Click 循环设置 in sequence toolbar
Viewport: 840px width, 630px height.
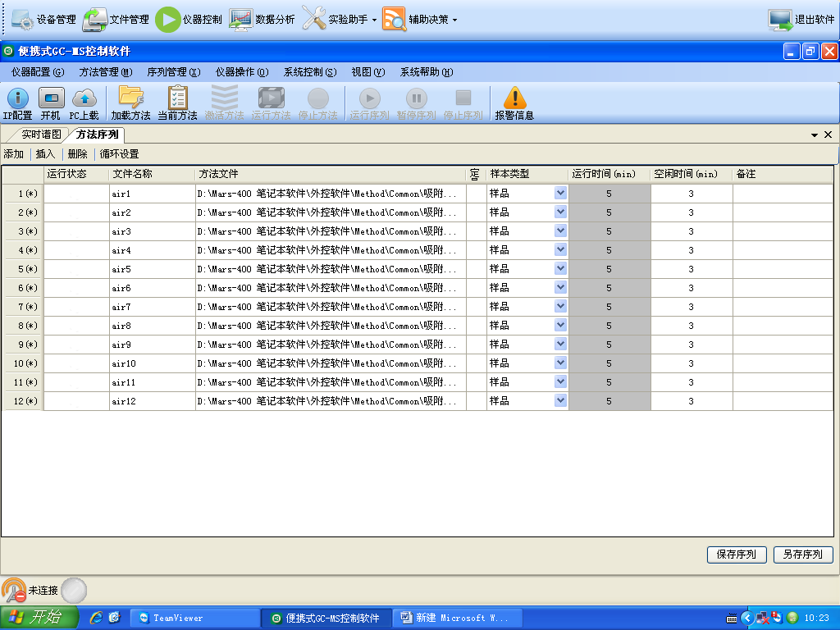point(120,154)
